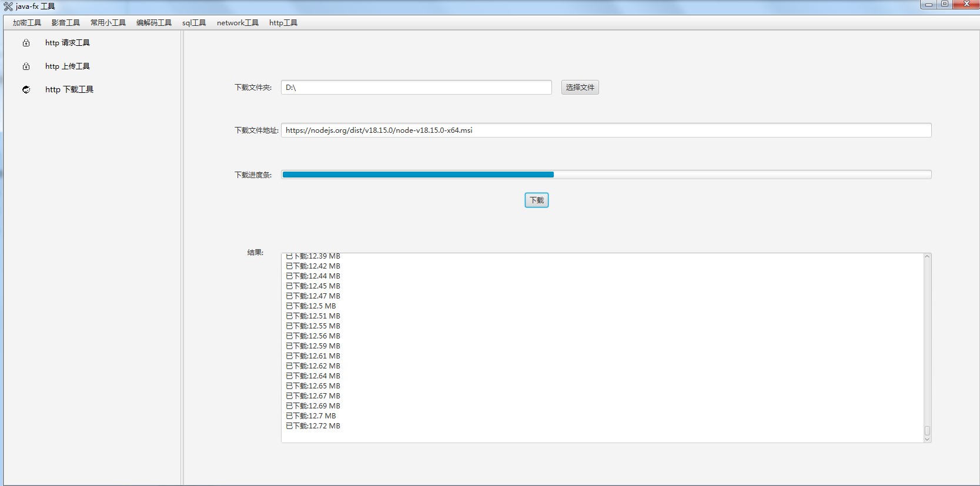Click the java-fx app icon in title bar
Viewport: 980px width, 486px height.
coord(8,6)
